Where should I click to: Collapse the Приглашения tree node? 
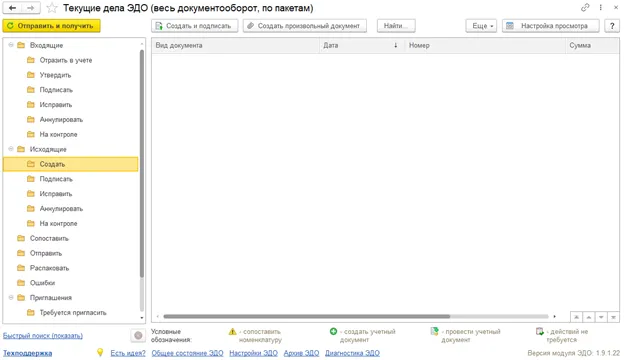pos(11,298)
